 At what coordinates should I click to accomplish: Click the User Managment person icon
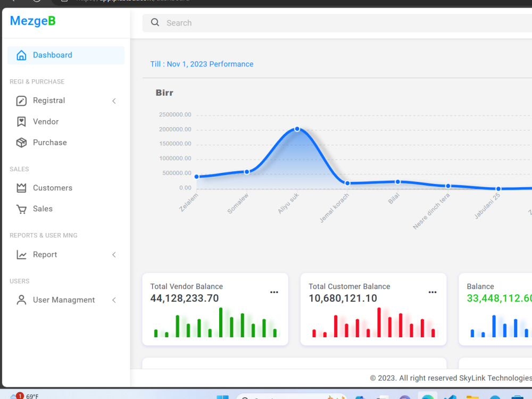point(21,300)
